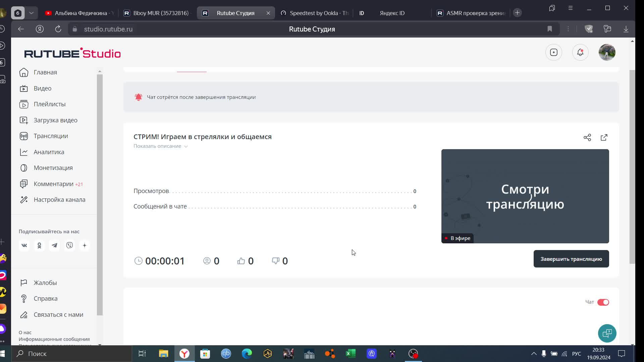
Task: Open Аналитика section
Action: [x=49, y=152]
